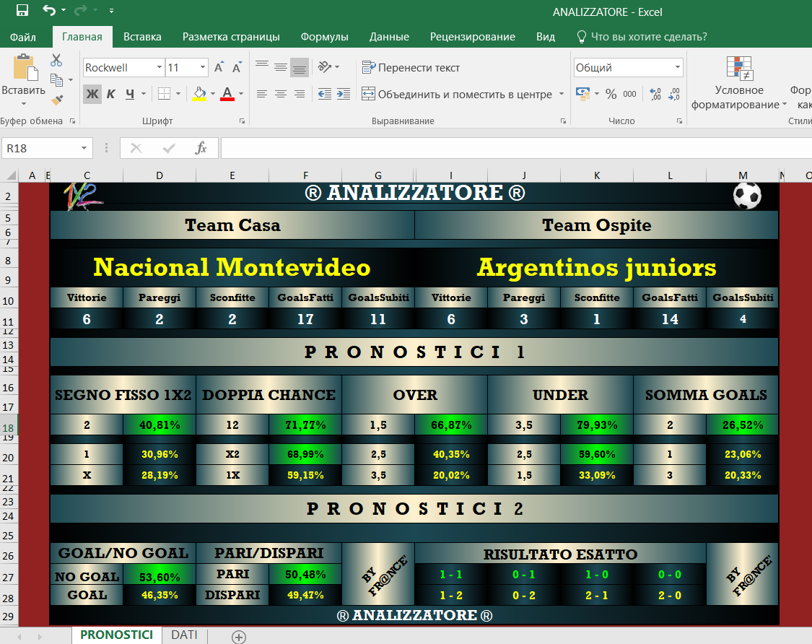This screenshot has height=644, width=812.
Task: Toggle Bold formatting button
Action: click(92, 94)
